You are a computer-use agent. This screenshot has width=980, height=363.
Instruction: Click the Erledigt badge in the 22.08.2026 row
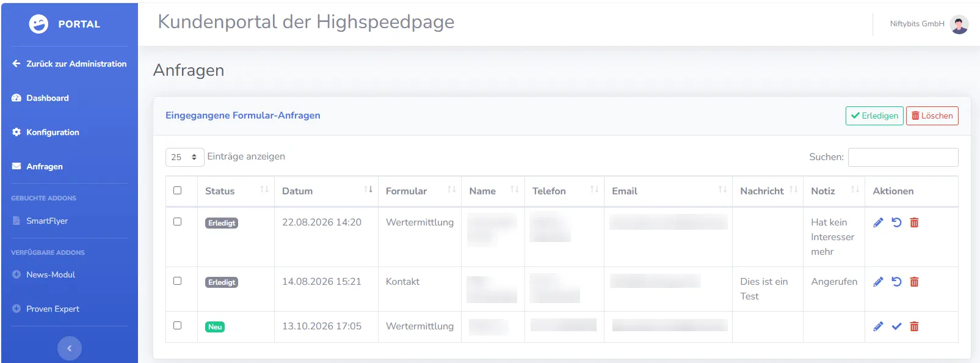coord(222,223)
